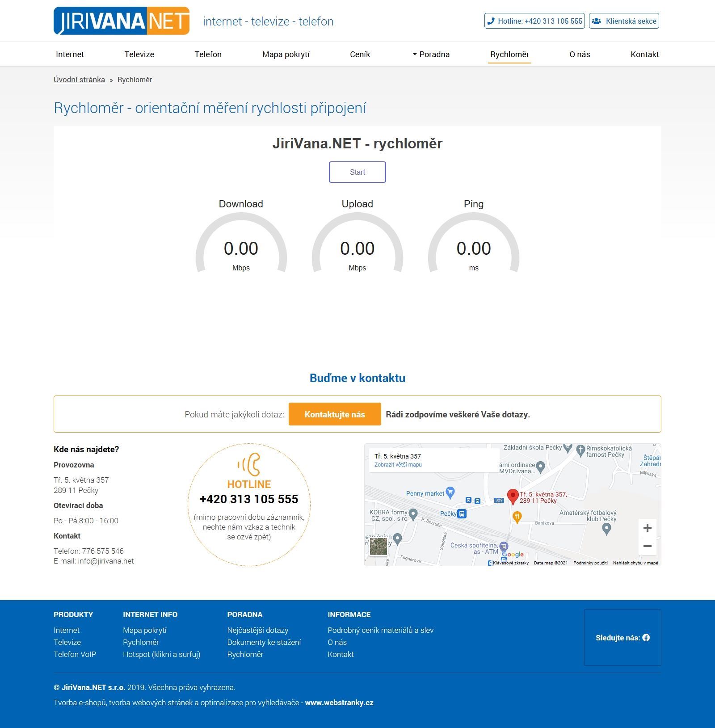The height and width of the screenshot is (728, 715).
Task: Zoom out of the map with the minus button
Action: tap(647, 546)
